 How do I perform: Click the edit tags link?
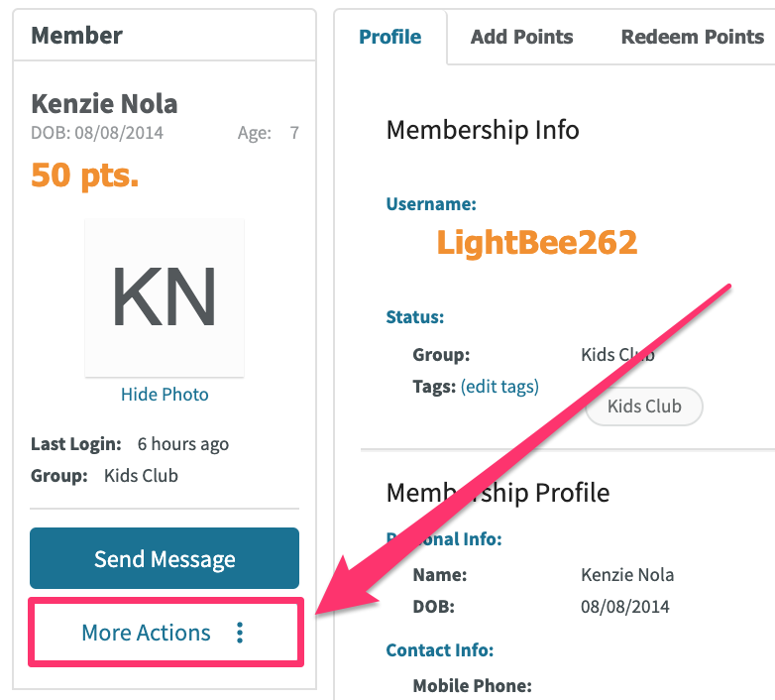[x=499, y=387]
